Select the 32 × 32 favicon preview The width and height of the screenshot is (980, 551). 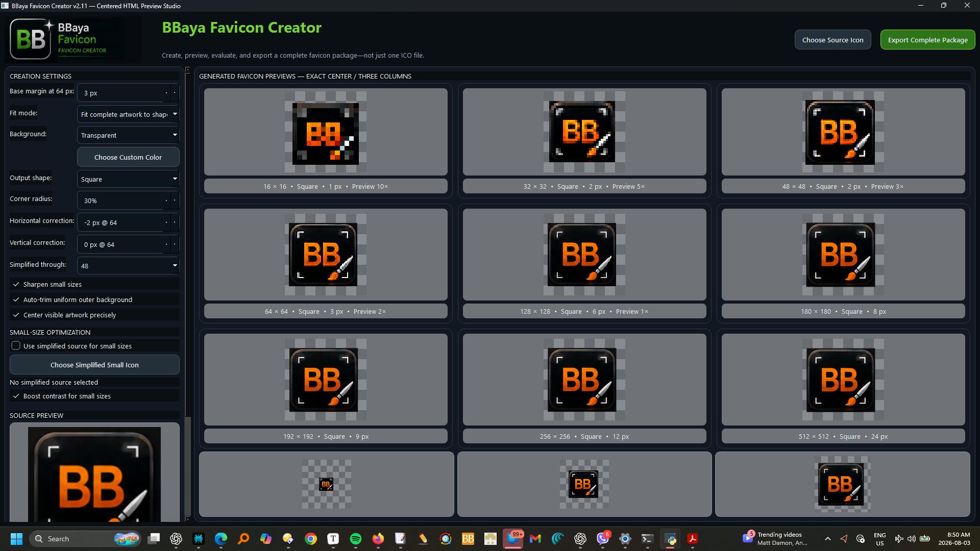[584, 132]
